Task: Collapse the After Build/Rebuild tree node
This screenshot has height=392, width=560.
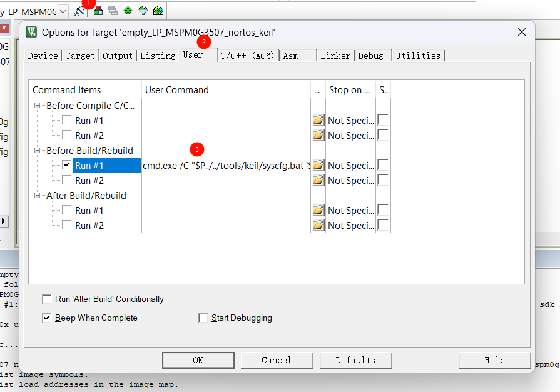Action: (x=38, y=196)
